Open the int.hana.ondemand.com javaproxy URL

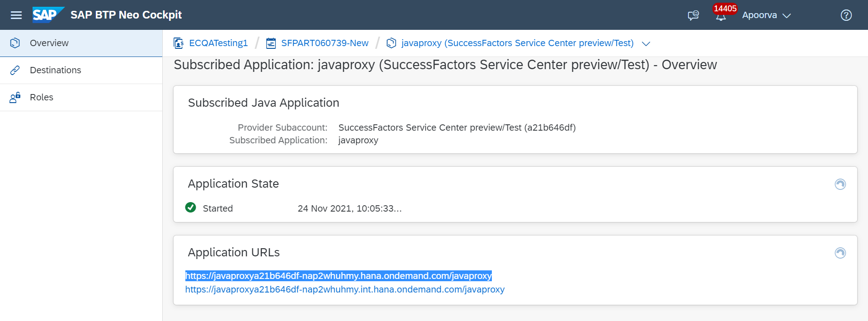345,289
